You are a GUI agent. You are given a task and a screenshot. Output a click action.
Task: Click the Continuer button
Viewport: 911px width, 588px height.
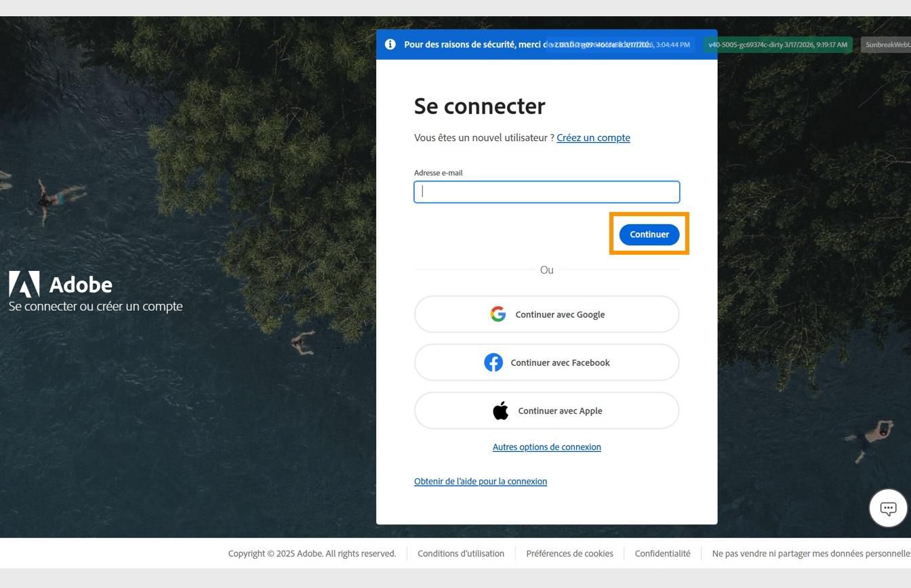[x=649, y=234]
